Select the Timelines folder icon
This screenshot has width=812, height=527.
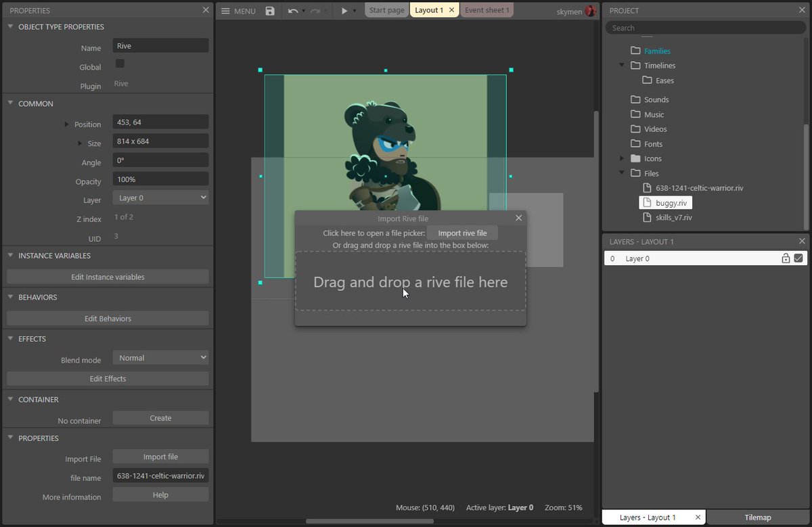[x=635, y=66]
